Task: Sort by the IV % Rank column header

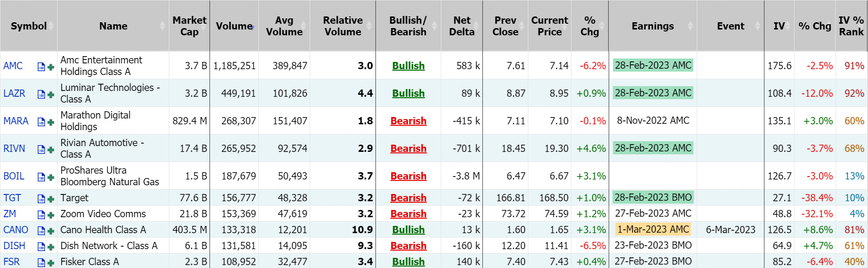Action: 851,26
